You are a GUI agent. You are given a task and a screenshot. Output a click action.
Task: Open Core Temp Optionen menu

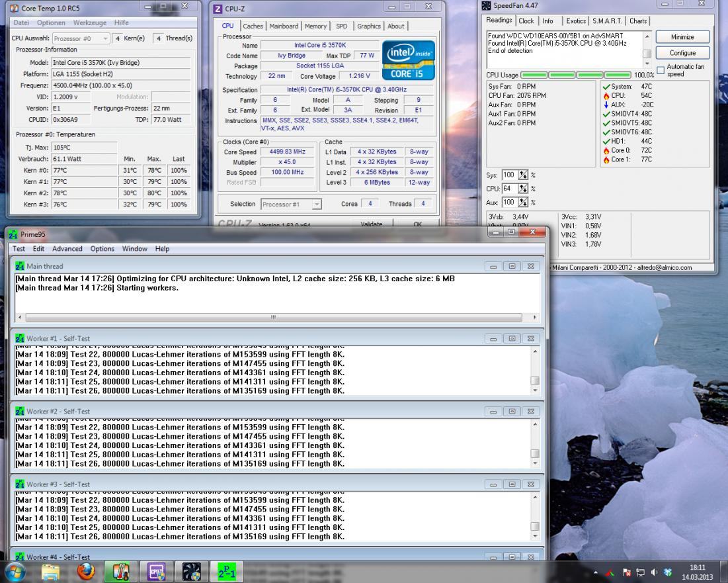coord(51,22)
